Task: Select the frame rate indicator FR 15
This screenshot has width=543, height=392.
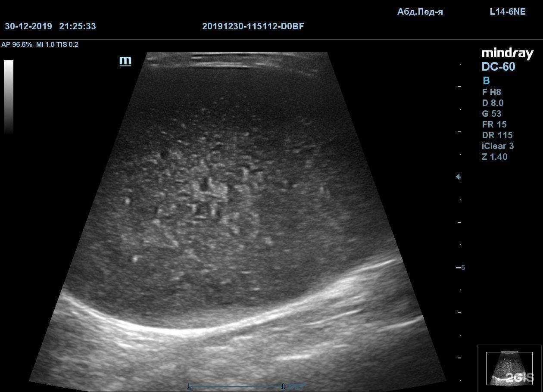Action: 496,124
